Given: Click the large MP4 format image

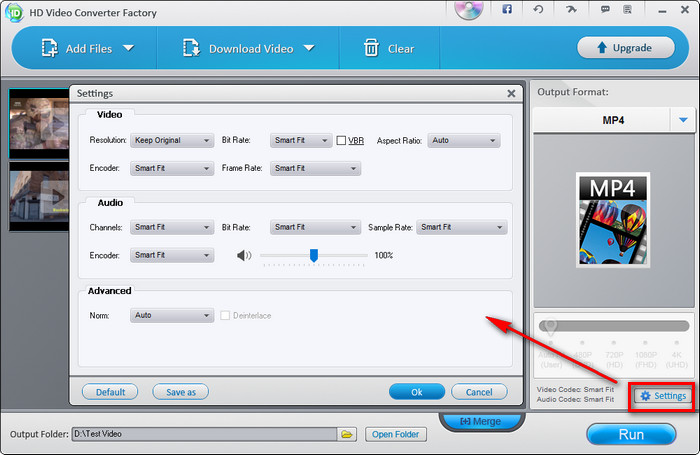Looking at the screenshot, I should click(612, 220).
